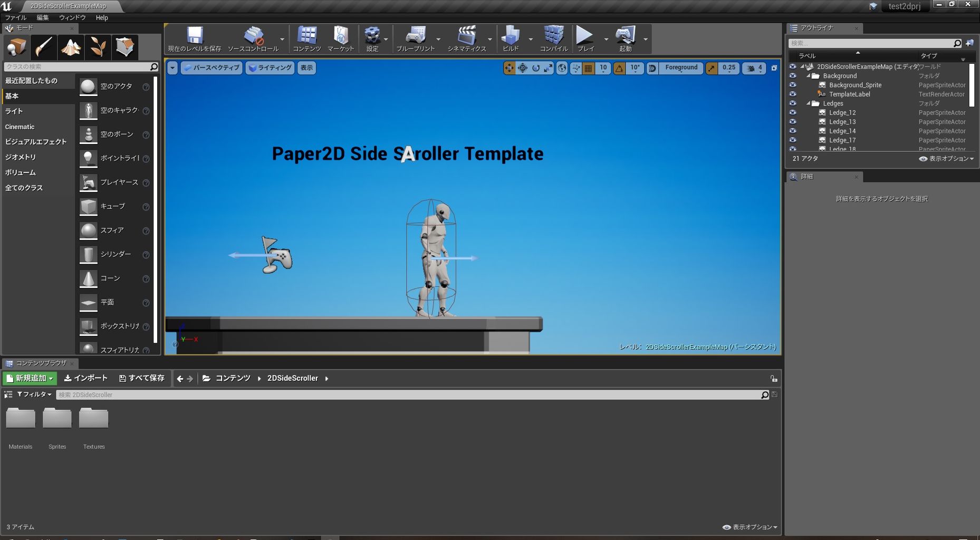Open Play options dropdown arrow
This screenshot has width=980, height=540.
606,40
